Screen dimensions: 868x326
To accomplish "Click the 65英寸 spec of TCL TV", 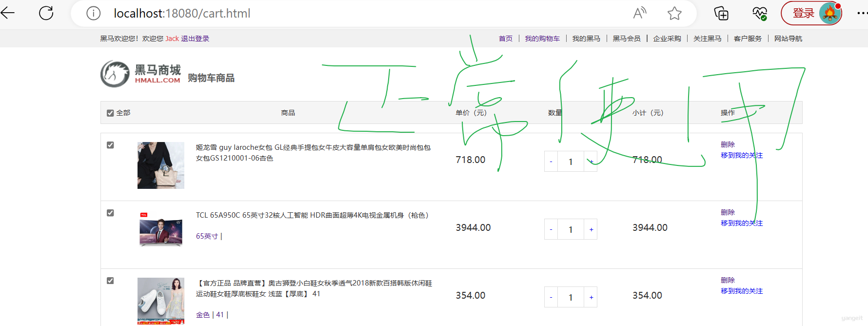I will tap(207, 236).
